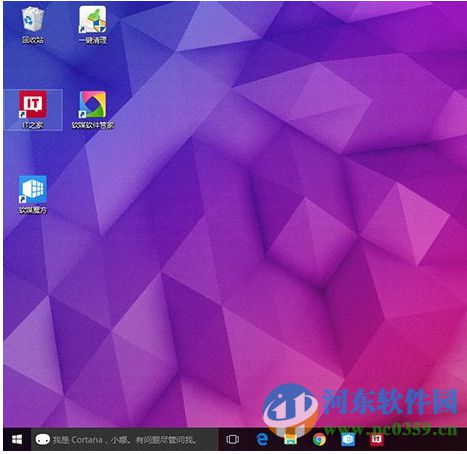Launch Google Chrome from the taskbar
467x454 pixels.
[319, 439]
